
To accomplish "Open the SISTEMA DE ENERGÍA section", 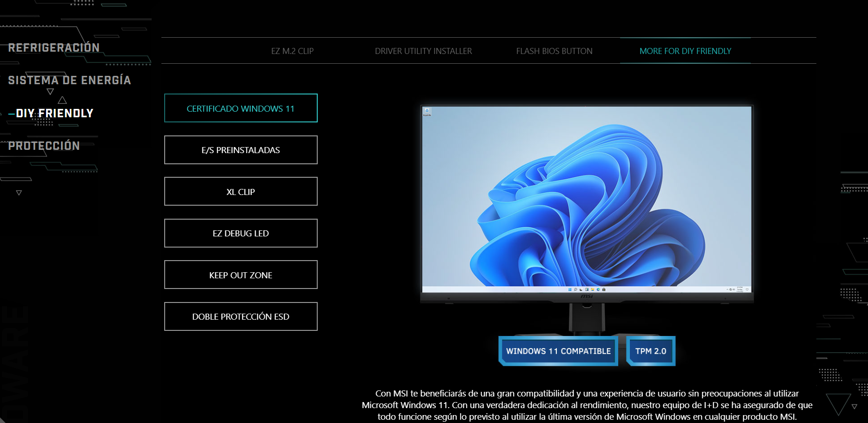I will pos(69,80).
